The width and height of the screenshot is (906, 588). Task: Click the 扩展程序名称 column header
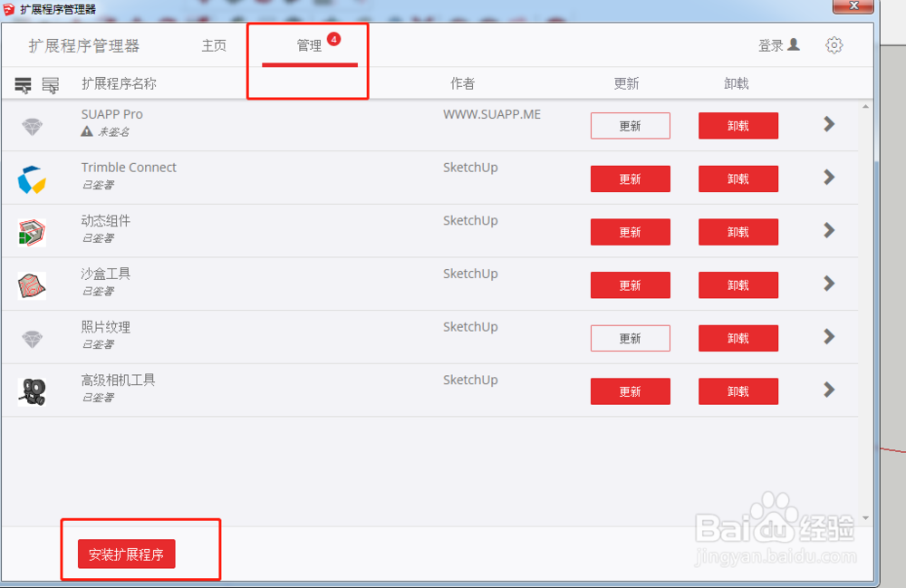[119, 83]
